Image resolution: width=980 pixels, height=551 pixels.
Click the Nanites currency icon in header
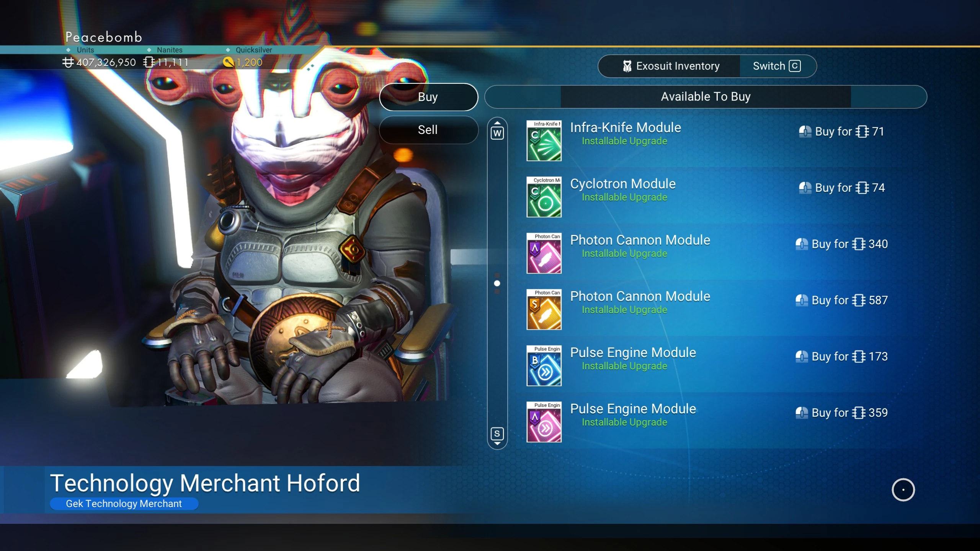[149, 62]
